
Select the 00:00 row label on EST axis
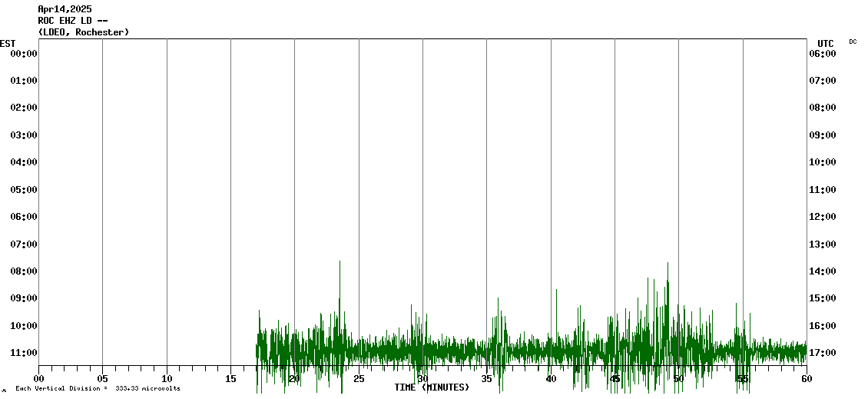[x=24, y=54]
